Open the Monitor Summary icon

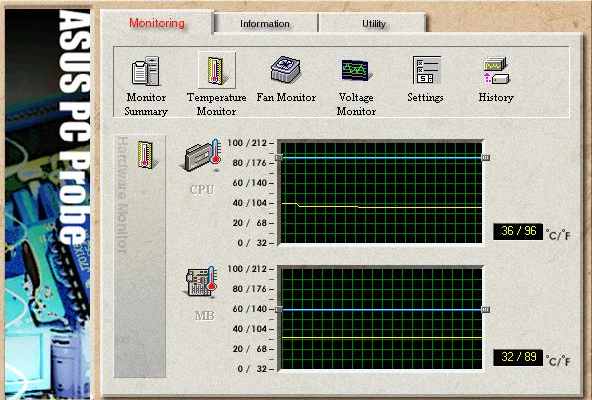[146, 71]
